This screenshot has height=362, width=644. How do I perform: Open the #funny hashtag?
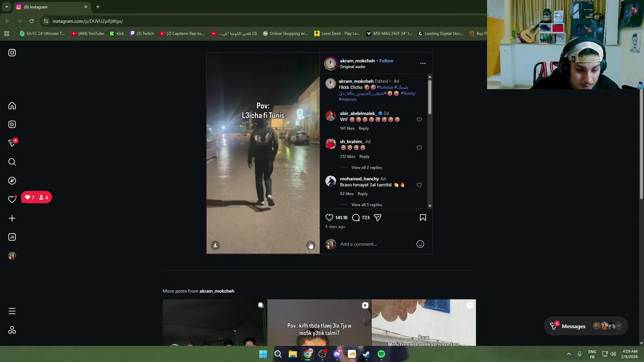tap(408, 93)
